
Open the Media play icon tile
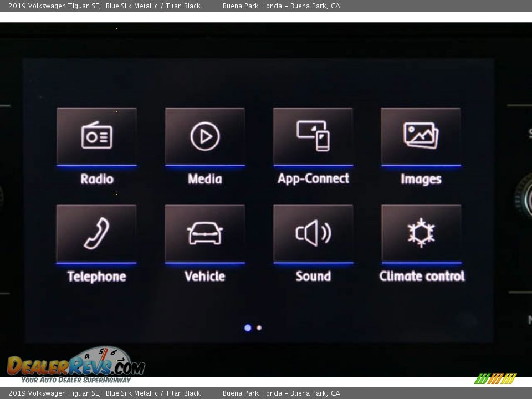click(205, 136)
